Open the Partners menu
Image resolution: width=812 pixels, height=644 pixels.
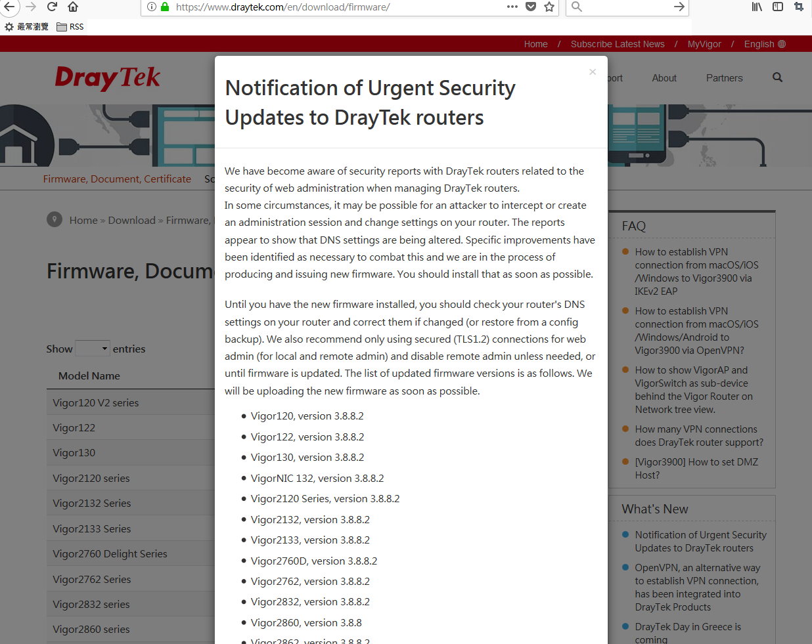[x=724, y=77]
